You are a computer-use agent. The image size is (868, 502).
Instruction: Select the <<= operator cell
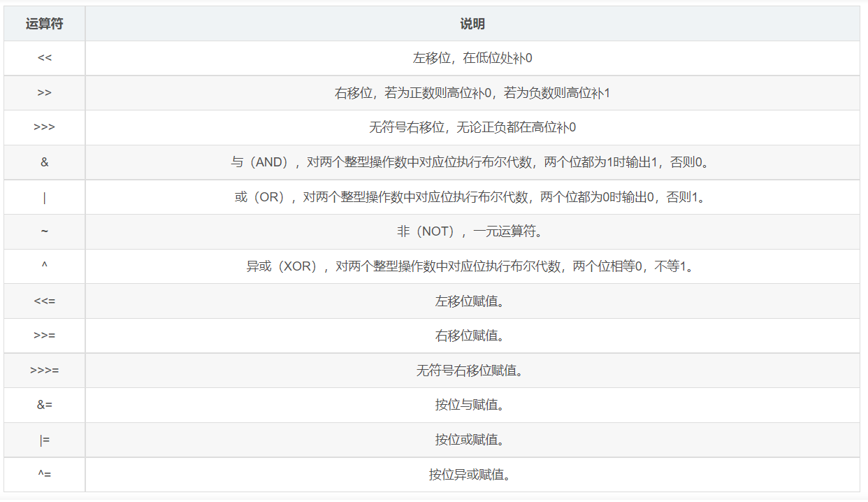pos(45,301)
